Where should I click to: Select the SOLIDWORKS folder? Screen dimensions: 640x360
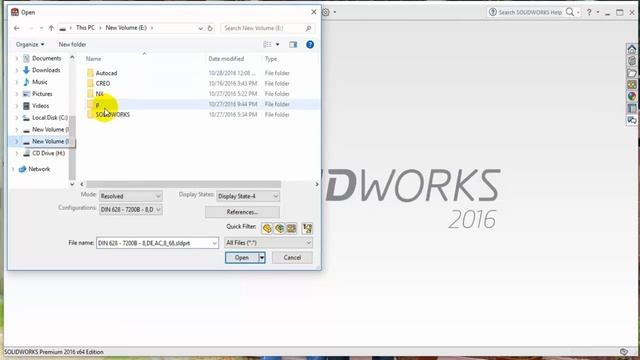click(x=113, y=115)
